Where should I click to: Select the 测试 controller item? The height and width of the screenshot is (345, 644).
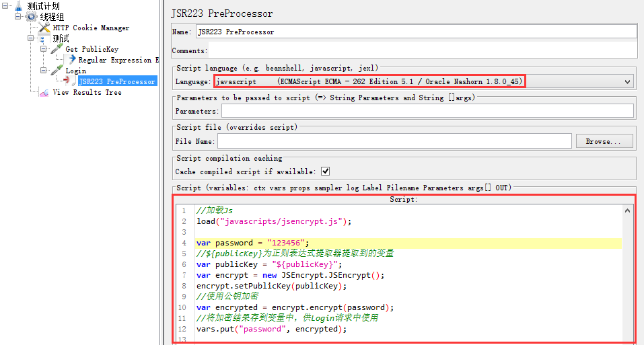coord(61,38)
